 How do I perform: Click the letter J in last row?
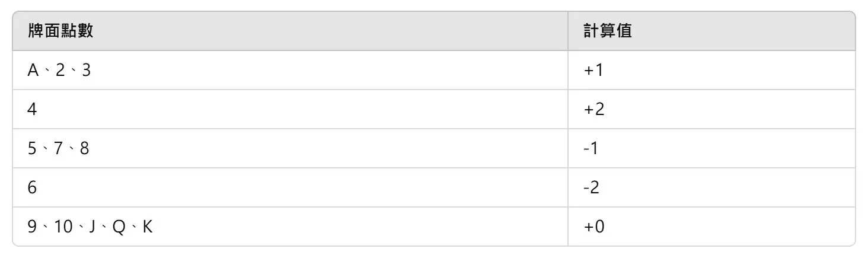click(92, 227)
